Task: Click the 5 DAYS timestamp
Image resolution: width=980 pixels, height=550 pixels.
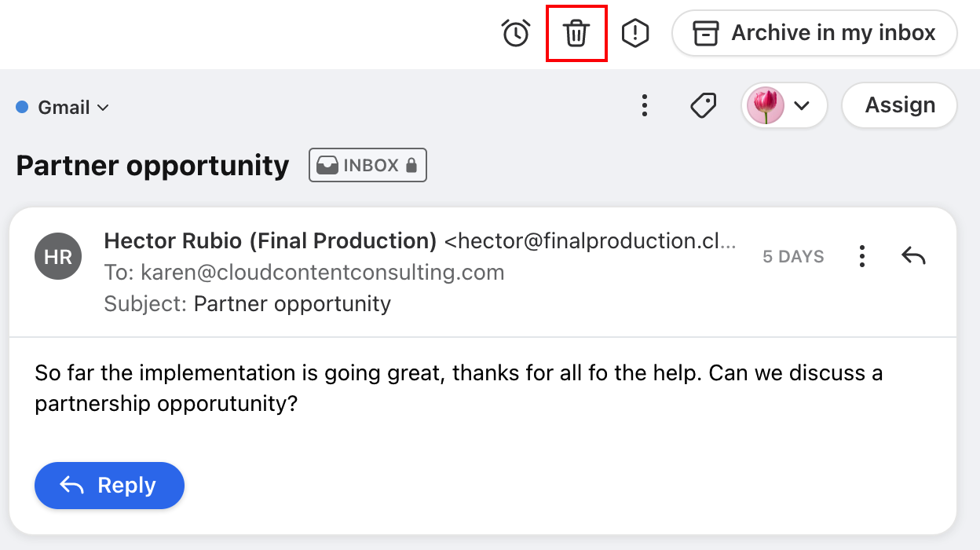Action: point(793,257)
